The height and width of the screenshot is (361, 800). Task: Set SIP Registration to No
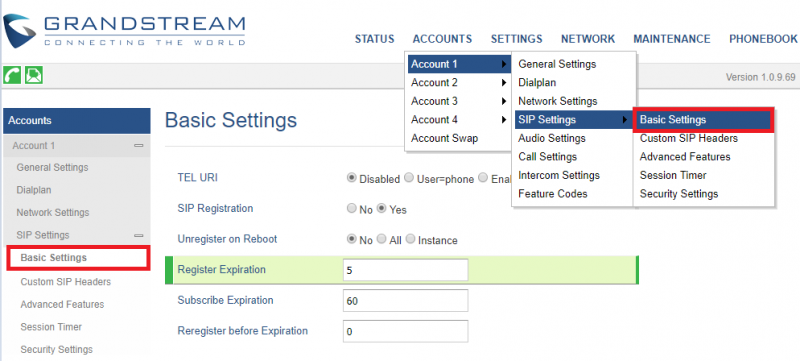click(x=351, y=209)
